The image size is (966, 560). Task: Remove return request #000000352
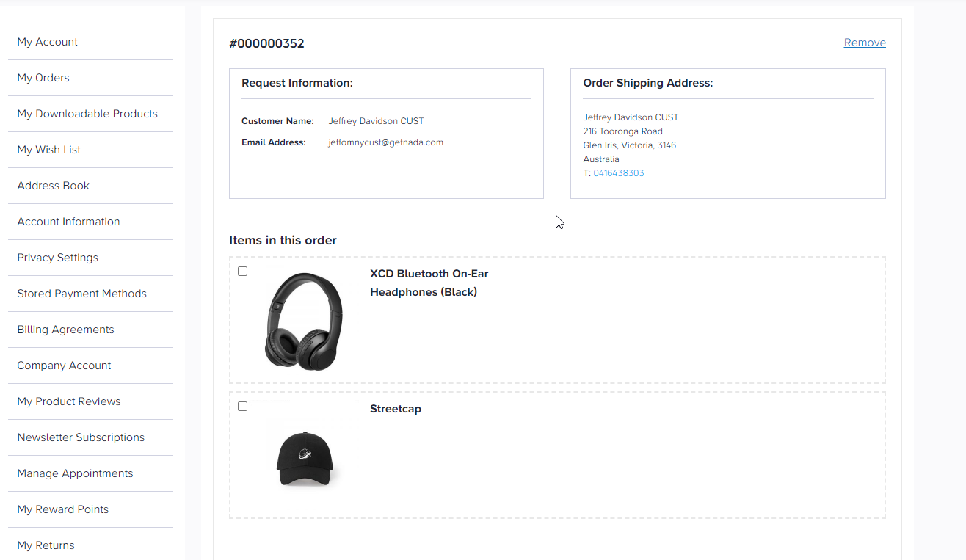pyautogui.click(x=865, y=43)
